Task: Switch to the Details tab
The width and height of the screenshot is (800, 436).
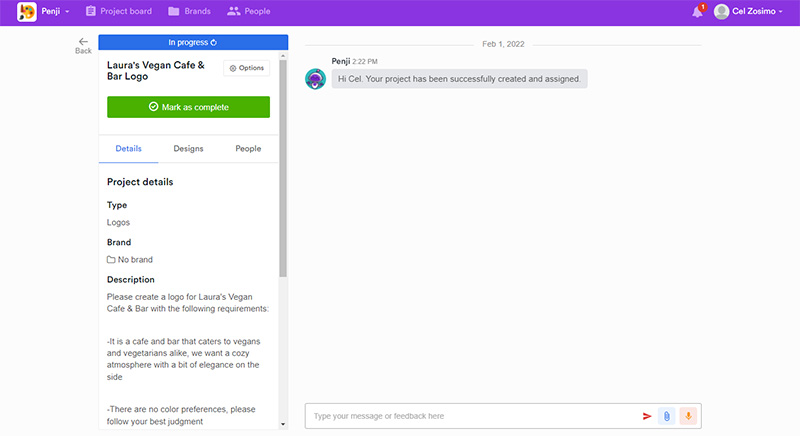Action: 129,148
